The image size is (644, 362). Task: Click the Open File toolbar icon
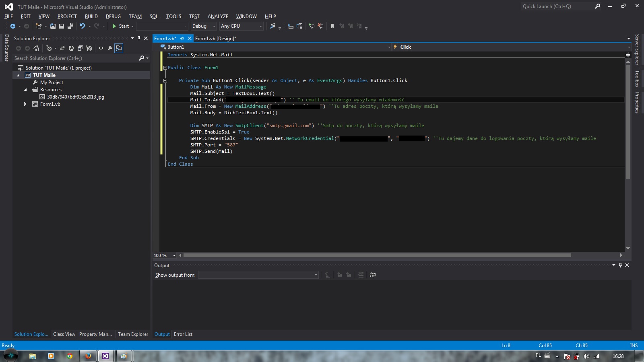click(x=53, y=26)
